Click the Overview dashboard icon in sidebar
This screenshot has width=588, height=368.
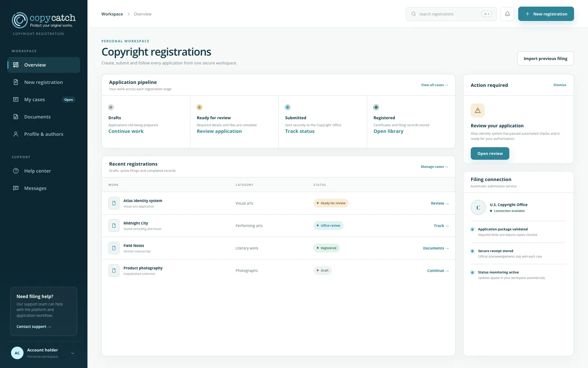click(x=16, y=65)
